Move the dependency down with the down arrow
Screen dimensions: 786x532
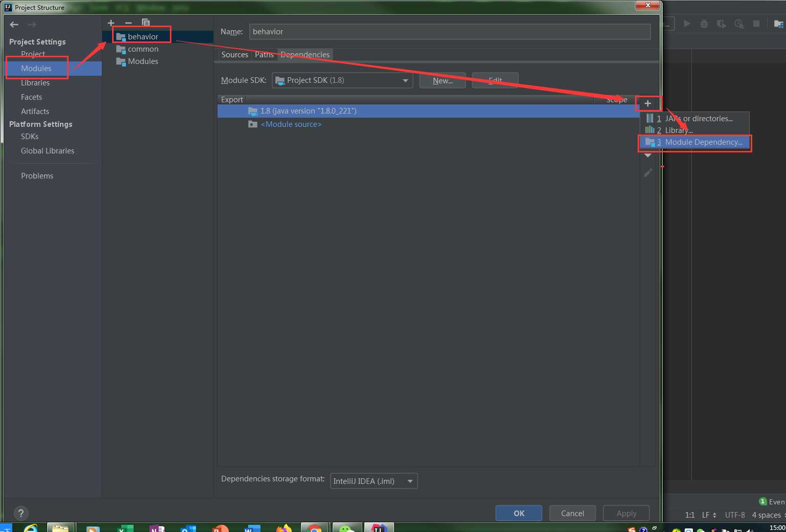coord(648,156)
